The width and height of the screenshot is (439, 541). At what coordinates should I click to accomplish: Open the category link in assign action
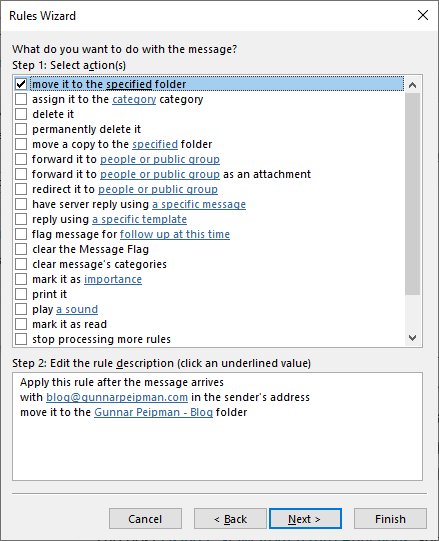(134, 99)
